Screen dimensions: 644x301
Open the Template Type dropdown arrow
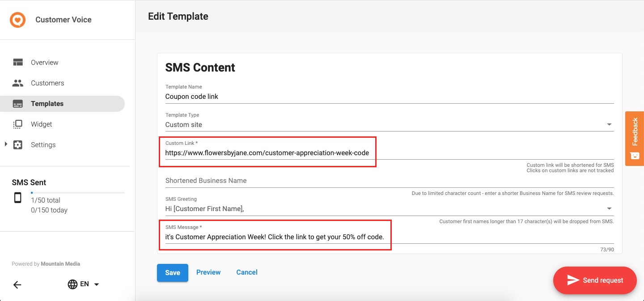609,124
